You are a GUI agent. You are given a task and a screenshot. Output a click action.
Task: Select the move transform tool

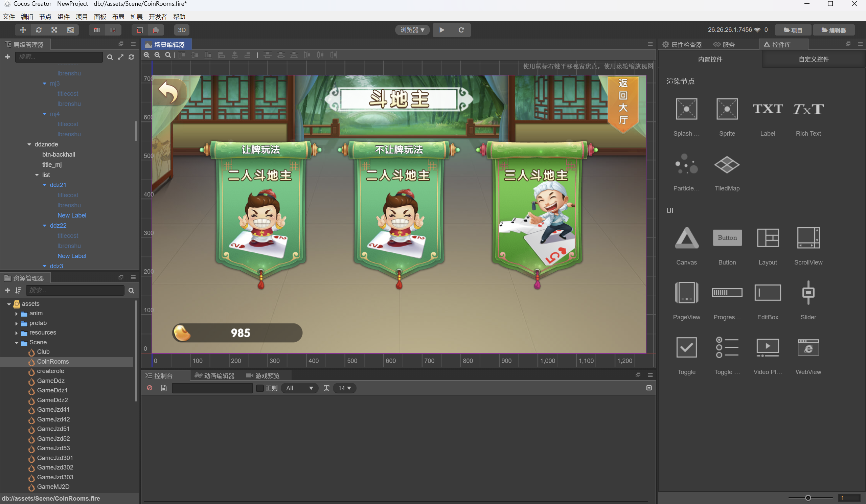(x=23, y=30)
